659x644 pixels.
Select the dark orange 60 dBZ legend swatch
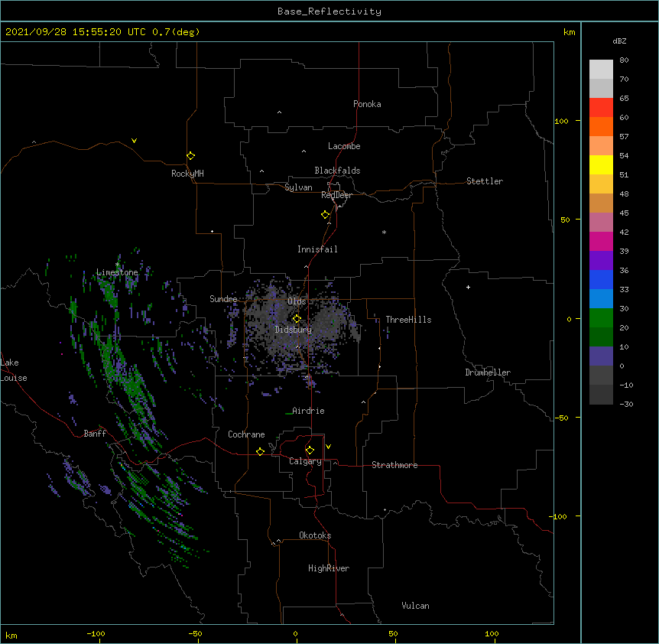(x=601, y=126)
